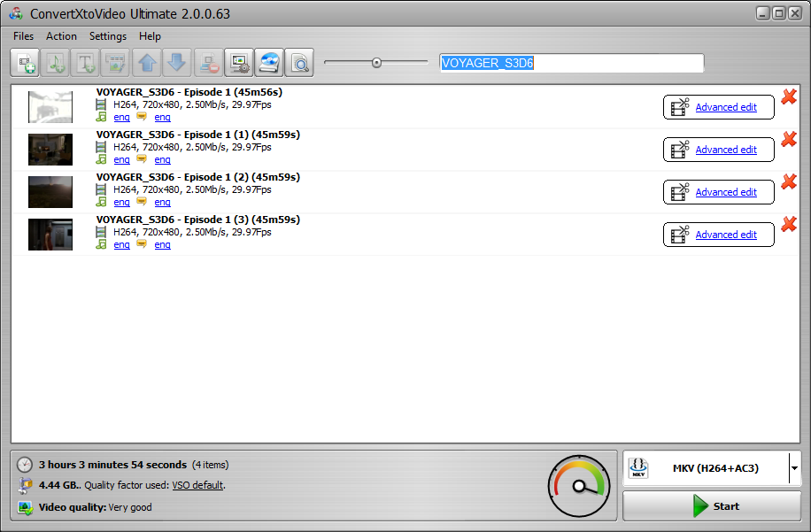Click the audio note icon for Episode 1 (2)

click(101, 202)
